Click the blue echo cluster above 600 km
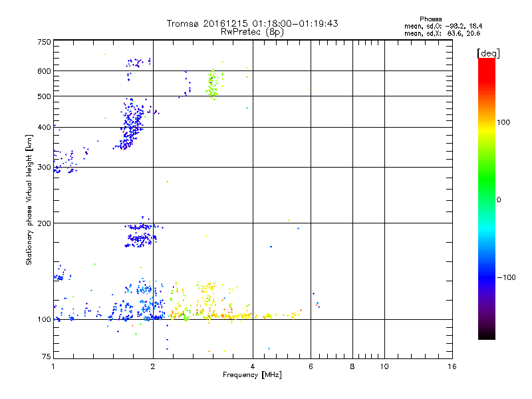Image resolution: width=532 pixels, height=399 pixels. pyautogui.click(x=138, y=63)
